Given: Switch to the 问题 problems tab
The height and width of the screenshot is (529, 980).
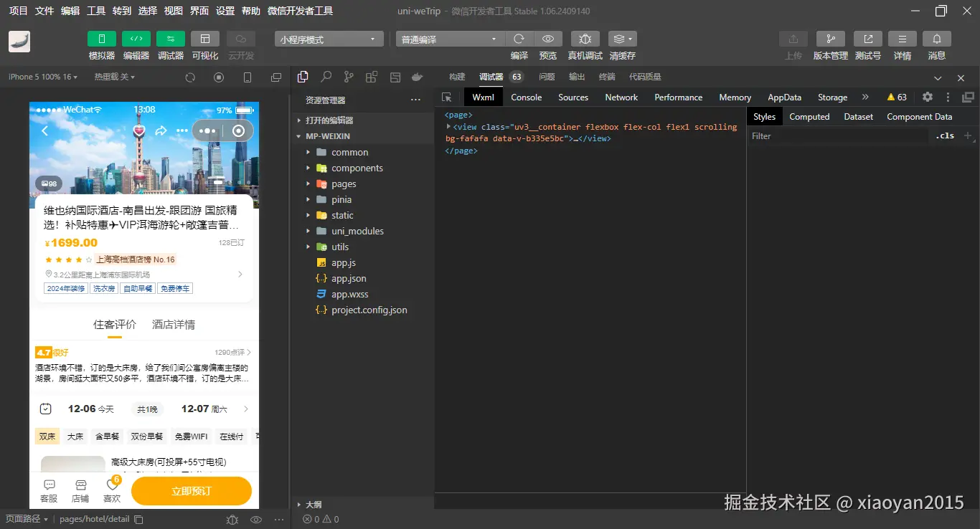Looking at the screenshot, I should click(547, 77).
